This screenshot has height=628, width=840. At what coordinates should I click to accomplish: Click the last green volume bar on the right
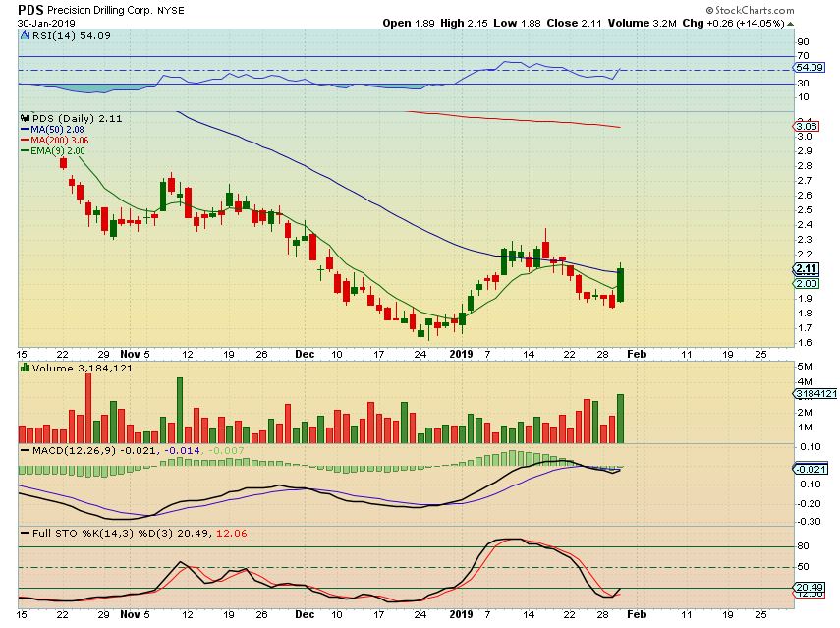pos(620,419)
